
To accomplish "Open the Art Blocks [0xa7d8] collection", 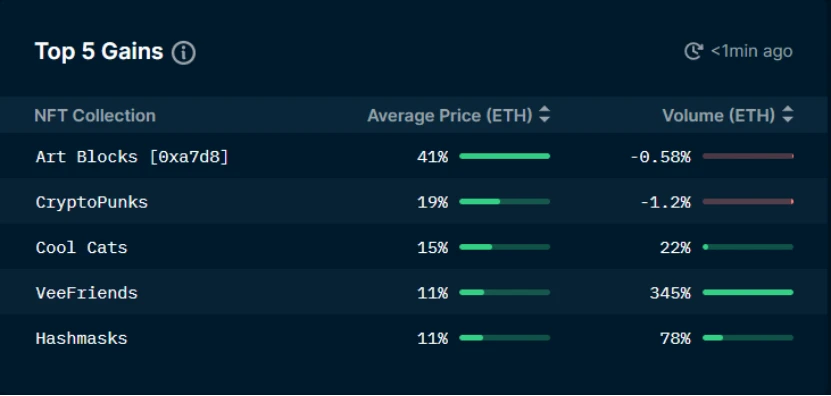I will click(132, 157).
